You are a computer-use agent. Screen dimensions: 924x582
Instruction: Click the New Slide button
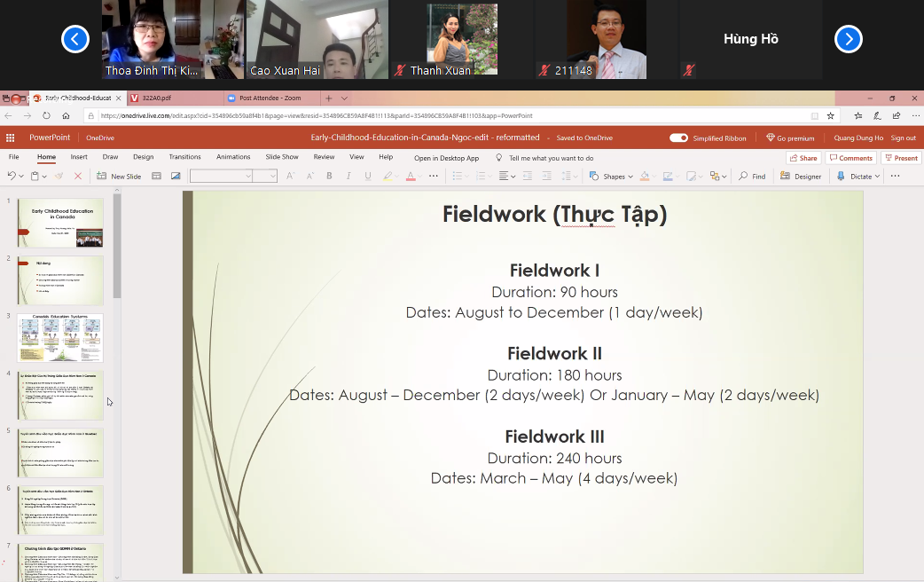pyautogui.click(x=119, y=176)
